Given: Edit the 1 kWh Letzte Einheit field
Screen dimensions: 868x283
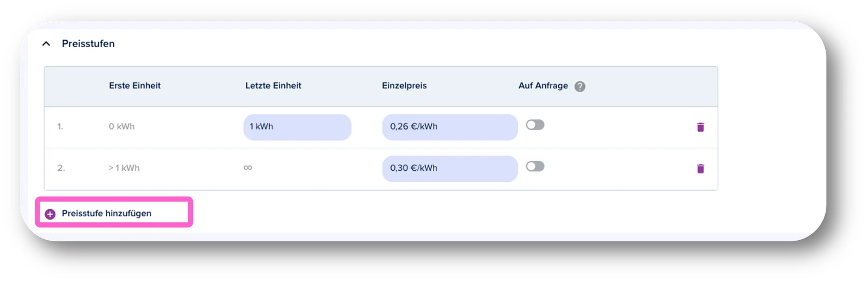Looking at the screenshot, I should click(297, 127).
